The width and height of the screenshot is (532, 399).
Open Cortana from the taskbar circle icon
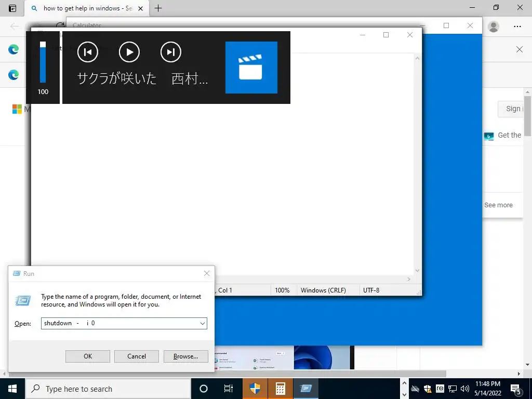204,389
